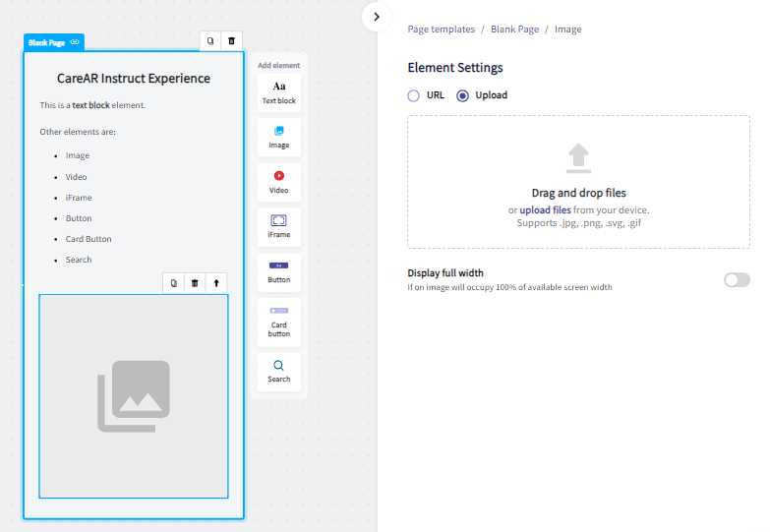Viewport: 770px width, 532px height.
Task: Click the 'Other elements are:' text
Action: 78,132
